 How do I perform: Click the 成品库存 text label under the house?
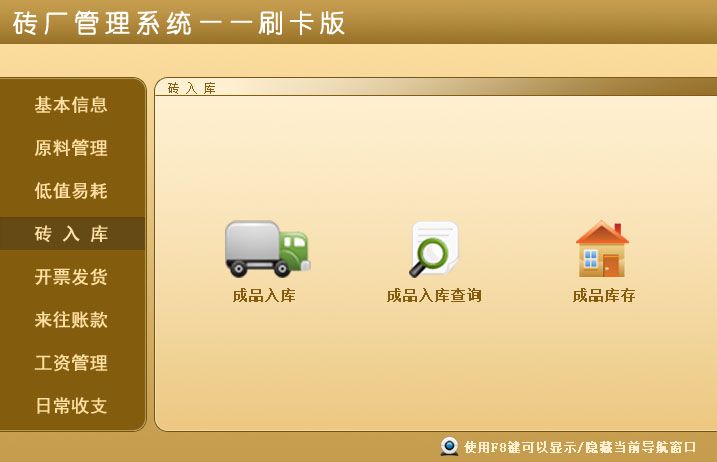(x=604, y=295)
